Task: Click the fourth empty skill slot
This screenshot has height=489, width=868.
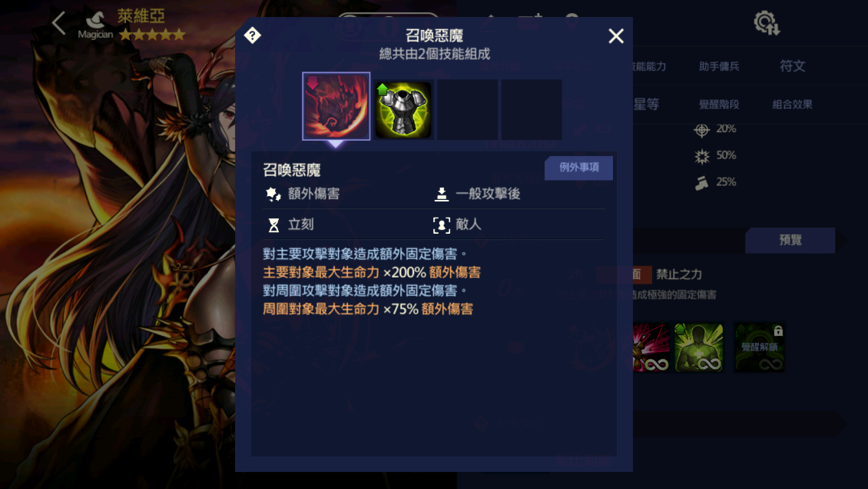Action: 532,110
